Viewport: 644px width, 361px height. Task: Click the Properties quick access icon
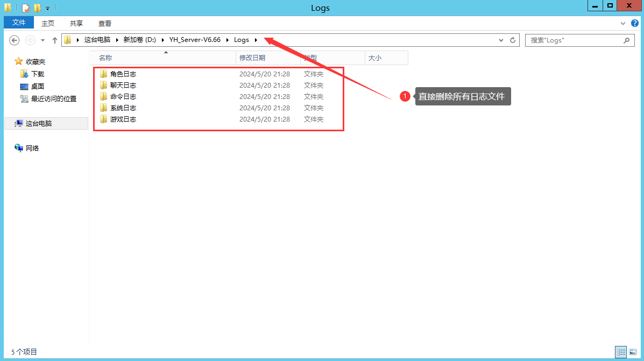(25, 8)
